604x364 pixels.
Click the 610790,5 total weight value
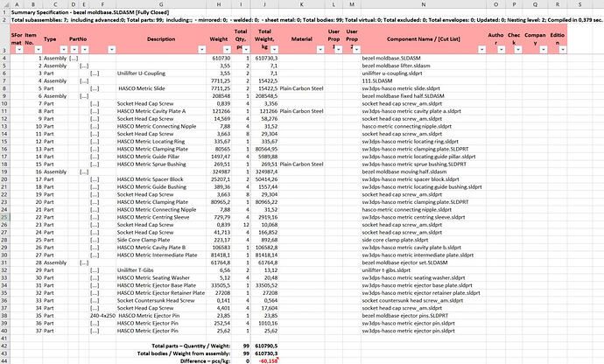pos(266,346)
